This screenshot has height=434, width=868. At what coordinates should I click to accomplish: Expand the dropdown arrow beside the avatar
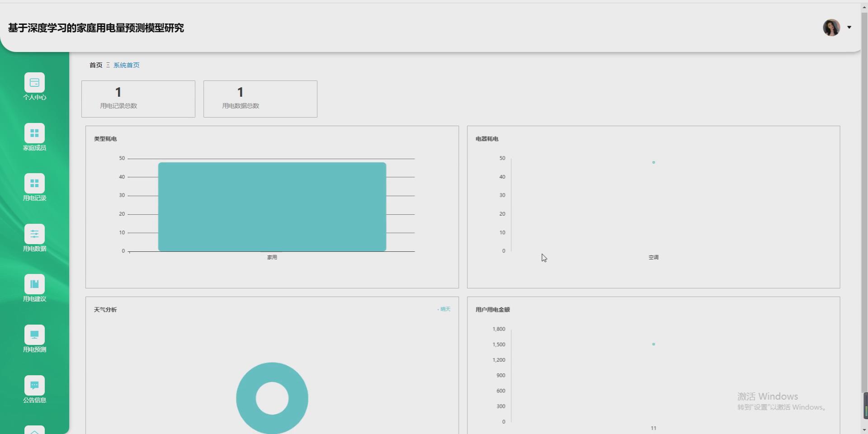coord(849,28)
